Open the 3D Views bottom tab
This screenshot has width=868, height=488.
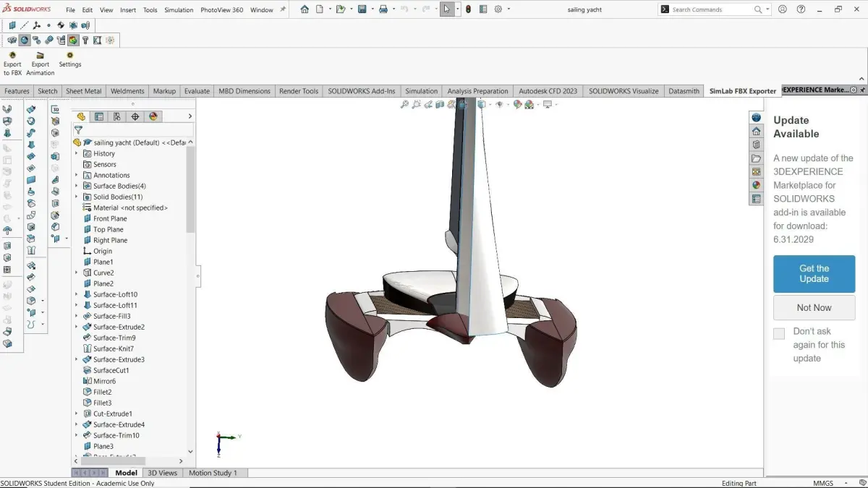click(x=163, y=473)
